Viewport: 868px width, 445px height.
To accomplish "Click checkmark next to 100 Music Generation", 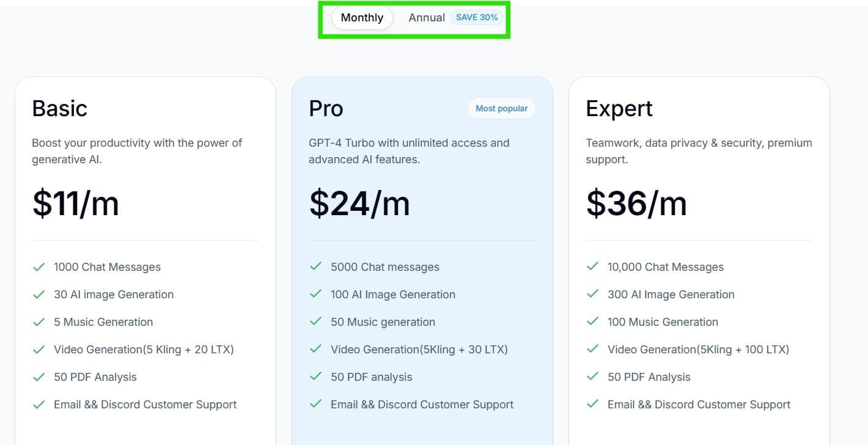I will [592, 322].
